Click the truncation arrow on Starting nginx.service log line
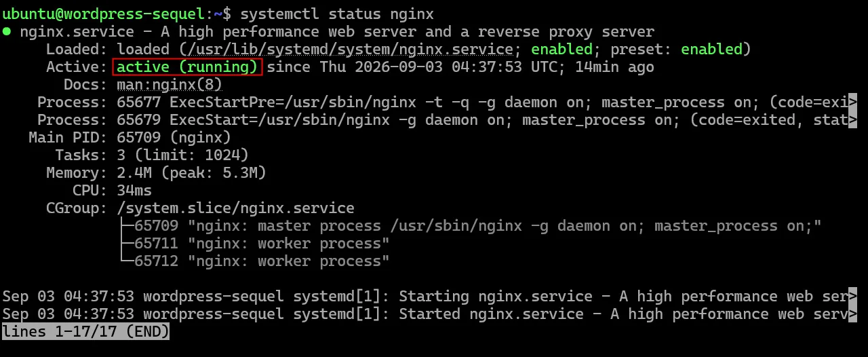The width and height of the screenshot is (868, 357). click(x=852, y=297)
